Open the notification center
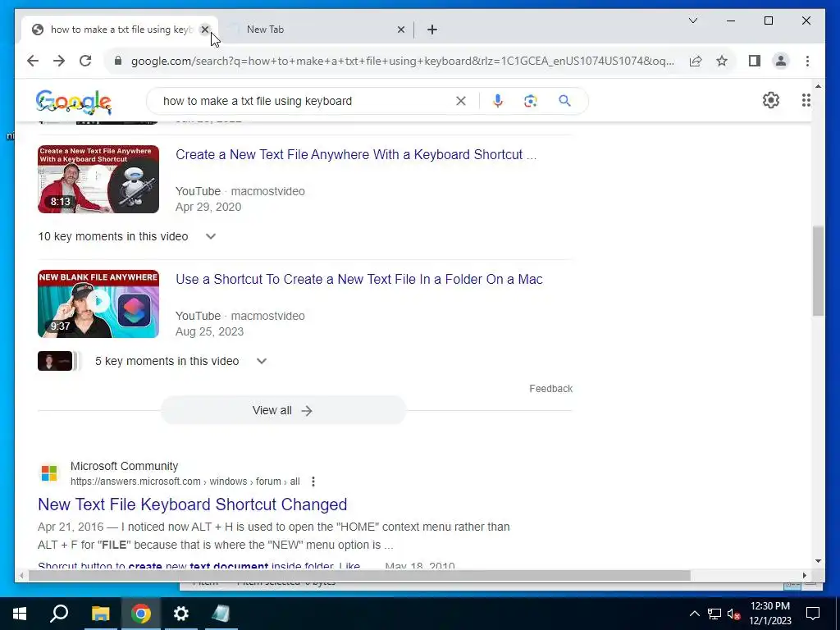 (813, 614)
